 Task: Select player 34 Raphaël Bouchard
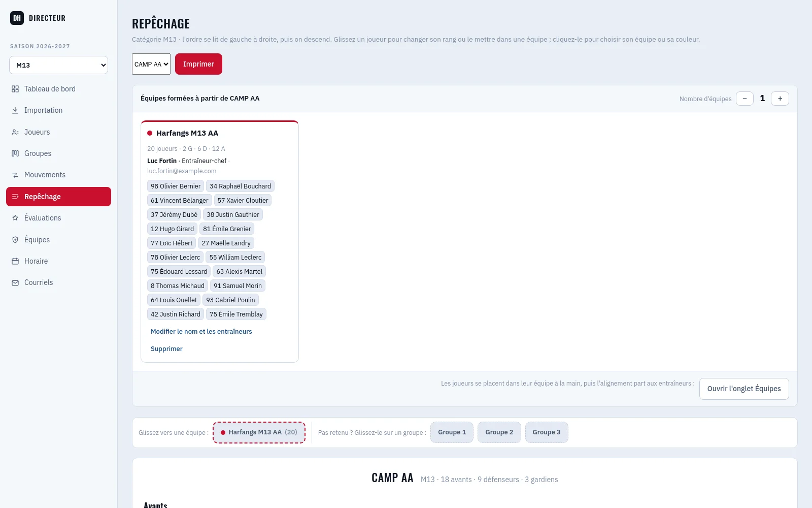pos(240,186)
